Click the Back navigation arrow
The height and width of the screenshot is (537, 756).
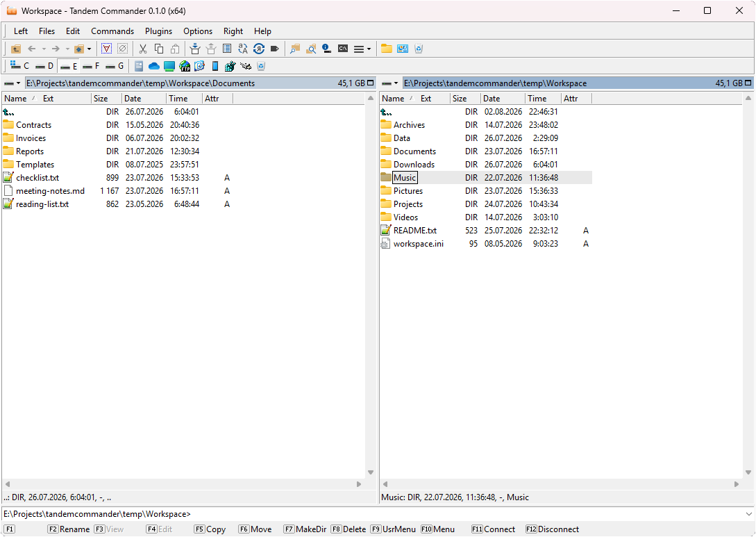(32, 49)
